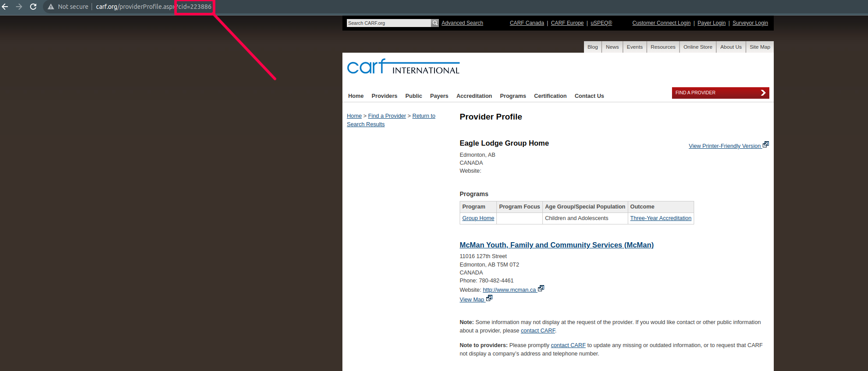Reload the page with refresh icon
Viewport: 868px width, 371px height.
[33, 7]
